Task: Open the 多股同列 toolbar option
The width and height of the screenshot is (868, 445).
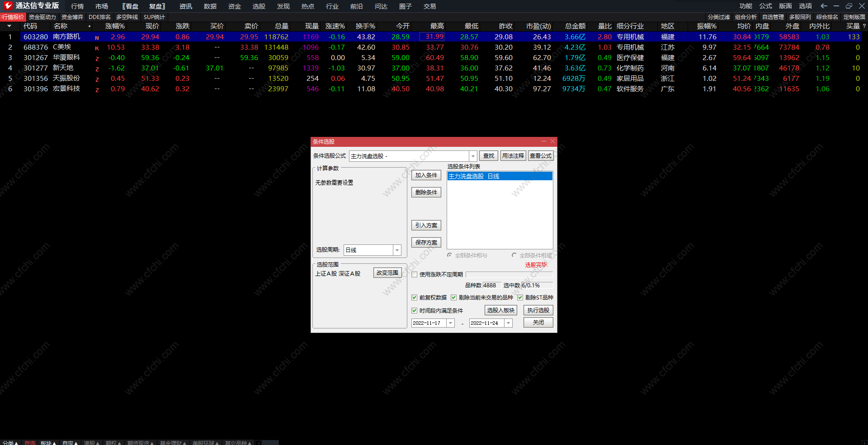Action: coord(800,17)
